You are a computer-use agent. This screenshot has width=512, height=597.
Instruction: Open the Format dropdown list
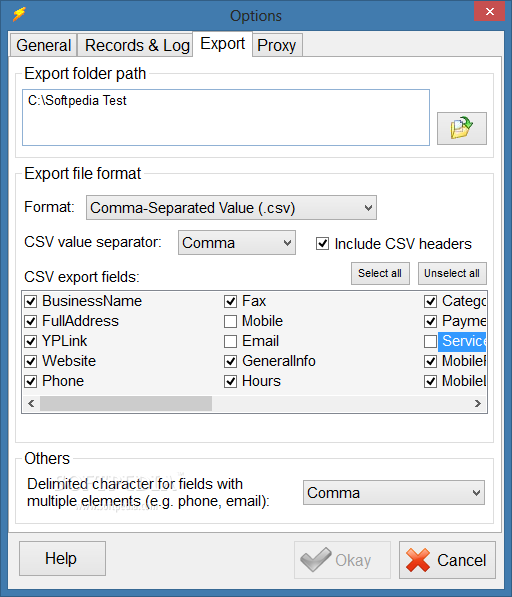(x=231, y=208)
